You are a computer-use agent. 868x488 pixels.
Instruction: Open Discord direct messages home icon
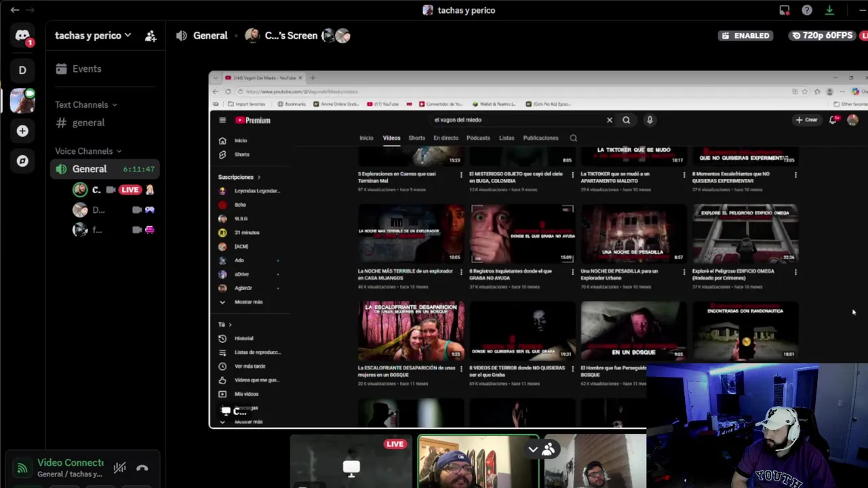click(22, 36)
